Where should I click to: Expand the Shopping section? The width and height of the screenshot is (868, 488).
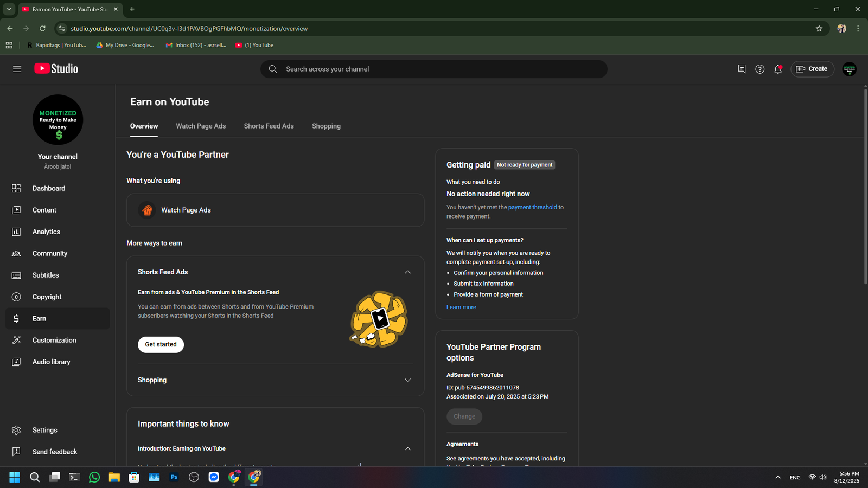pyautogui.click(x=407, y=380)
